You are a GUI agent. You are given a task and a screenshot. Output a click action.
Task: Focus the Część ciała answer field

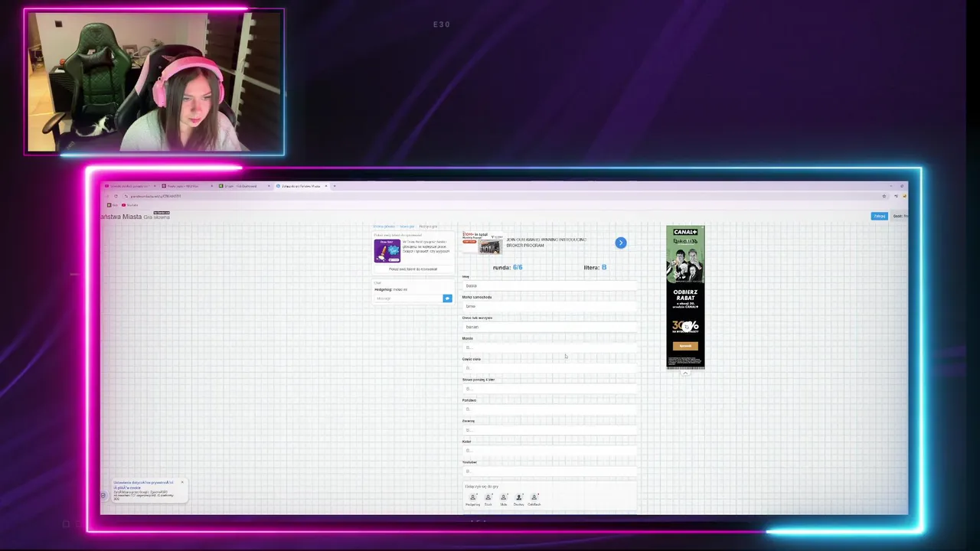tap(550, 368)
